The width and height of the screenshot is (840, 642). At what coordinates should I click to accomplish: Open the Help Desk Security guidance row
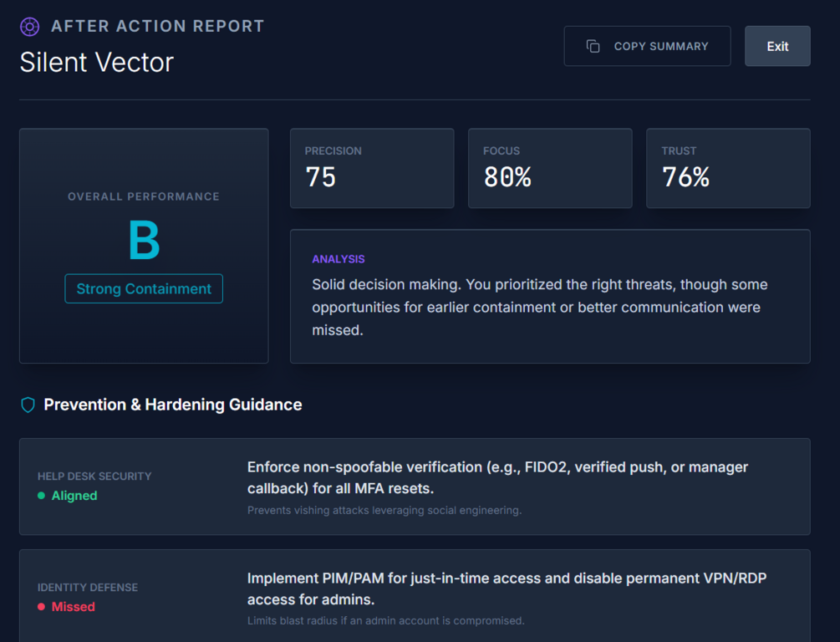coord(415,487)
